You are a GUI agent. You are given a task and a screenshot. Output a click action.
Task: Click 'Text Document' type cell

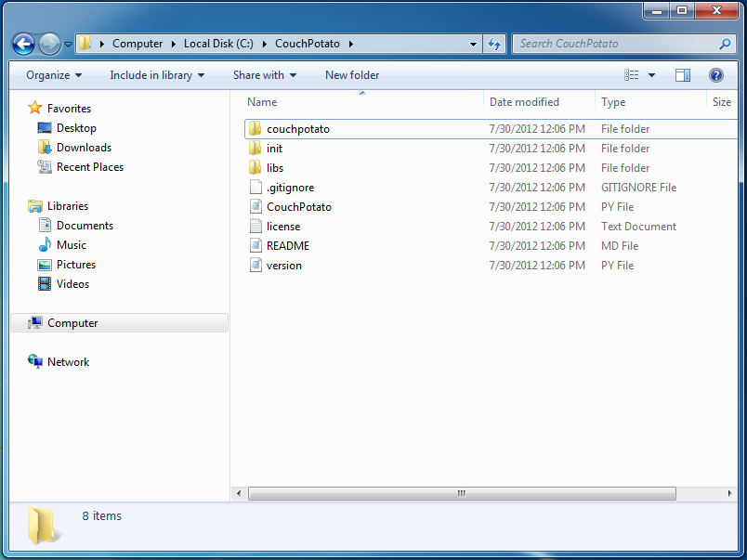click(638, 227)
